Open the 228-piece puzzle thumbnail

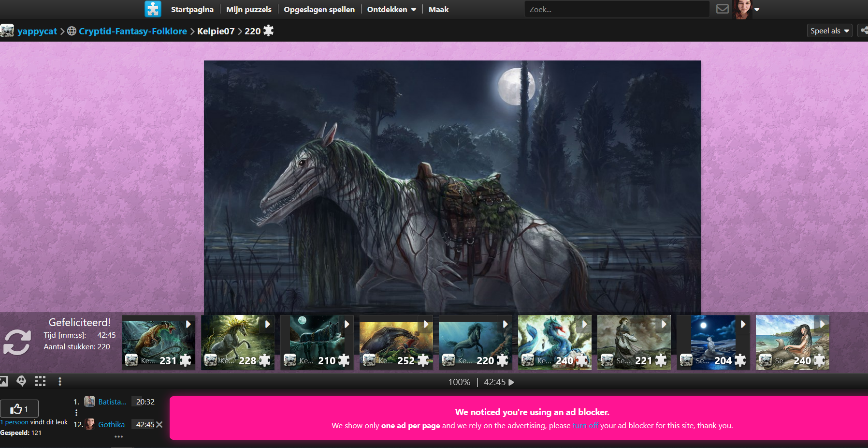pos(238,343)
